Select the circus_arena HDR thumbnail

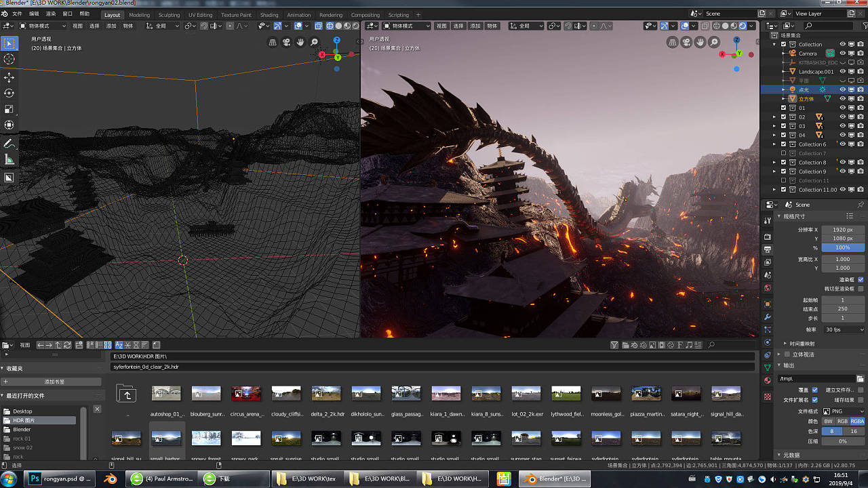[x=246, y=394]
